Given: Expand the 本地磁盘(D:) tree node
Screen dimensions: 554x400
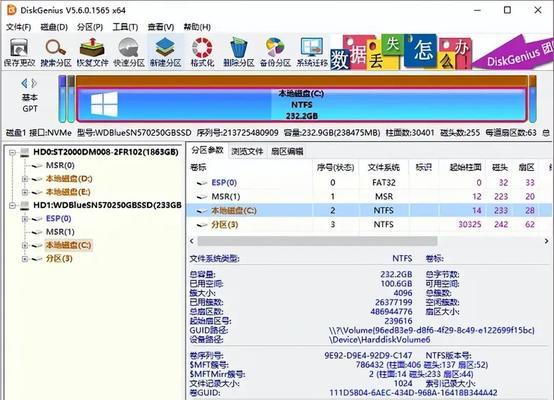Looking at the screenshot, I should 25,179.
